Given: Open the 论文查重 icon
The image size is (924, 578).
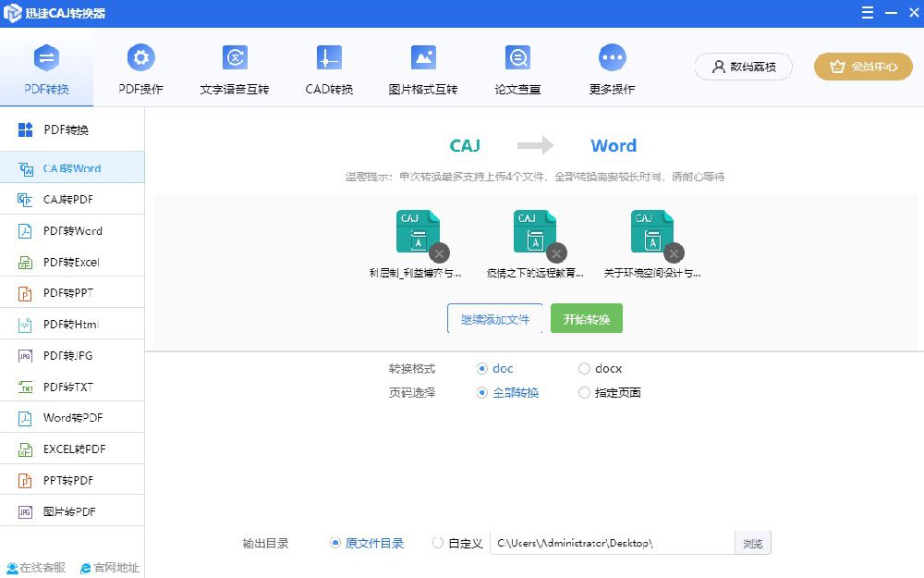Looking at the screenshot, I should tap(517, 57).
